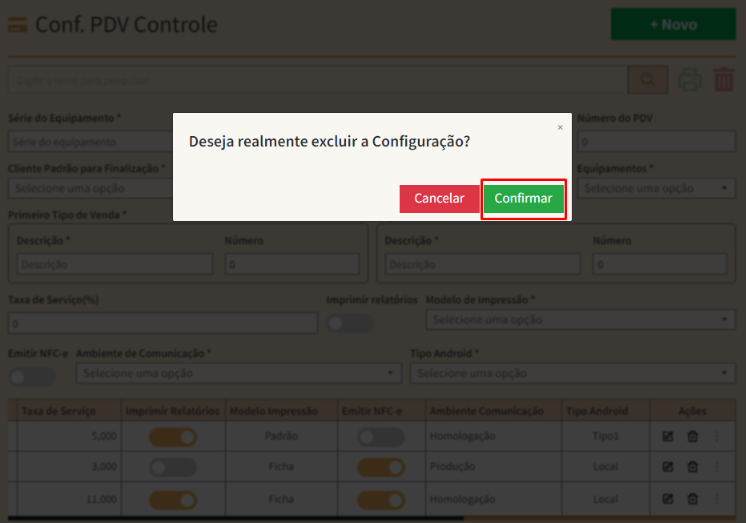
Task: Click edit icon in the 3,000 row
Action: click(668, 467)
